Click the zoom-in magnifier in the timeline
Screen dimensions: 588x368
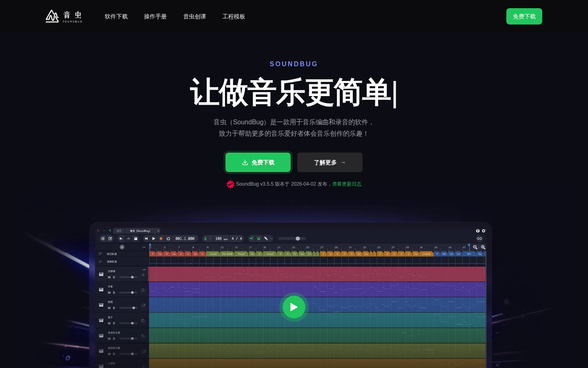(483, 247)
